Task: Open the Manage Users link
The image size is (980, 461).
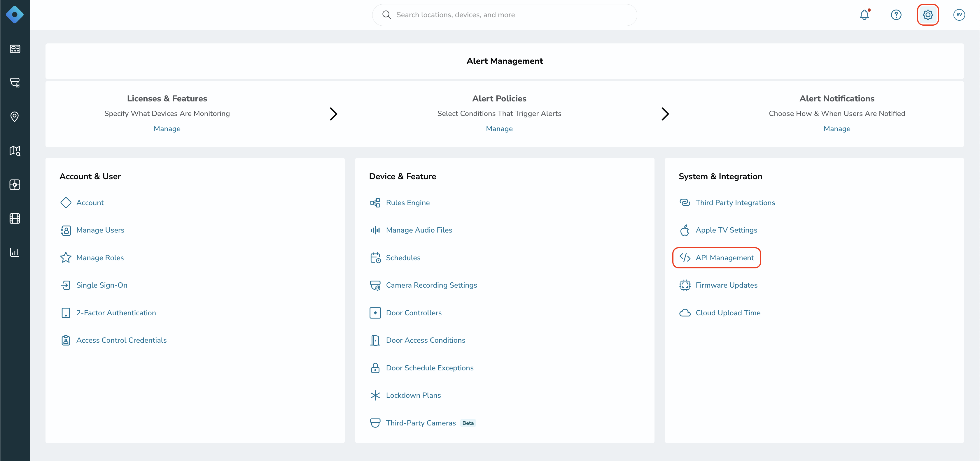Action: [x=100, y=230]
